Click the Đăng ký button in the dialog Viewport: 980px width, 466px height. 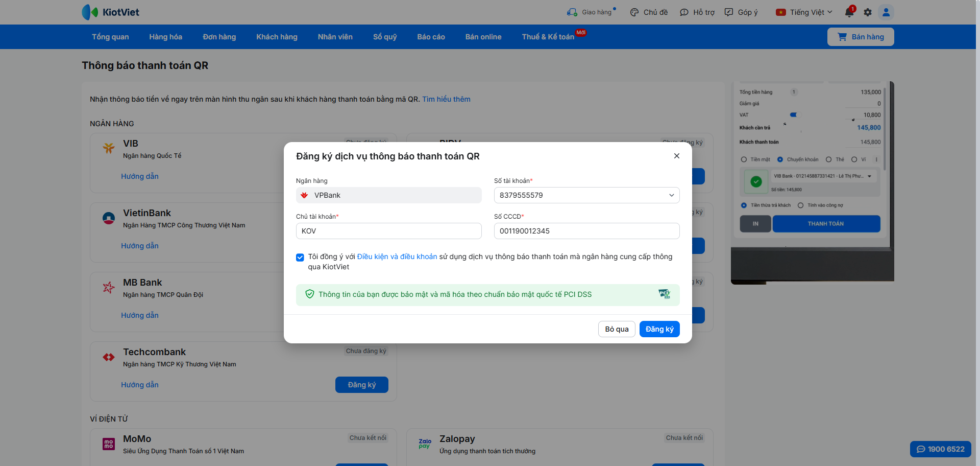(x=659, y=329)
